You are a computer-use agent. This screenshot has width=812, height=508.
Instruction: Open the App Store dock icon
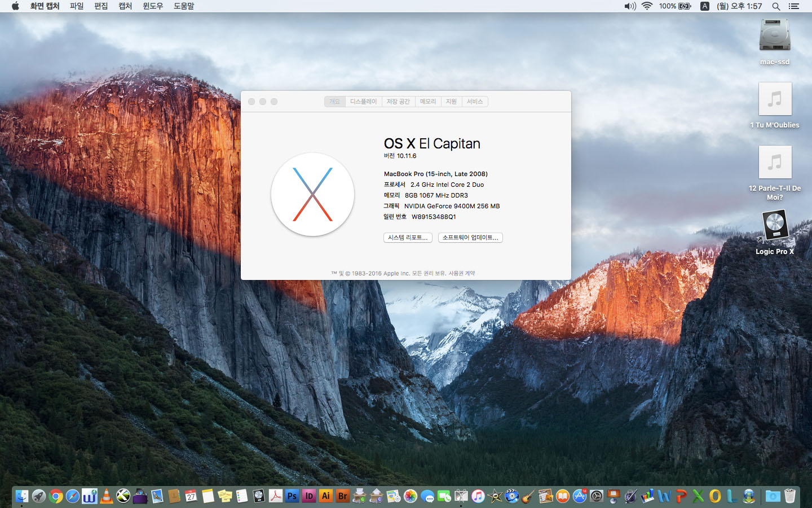[580, 496]
